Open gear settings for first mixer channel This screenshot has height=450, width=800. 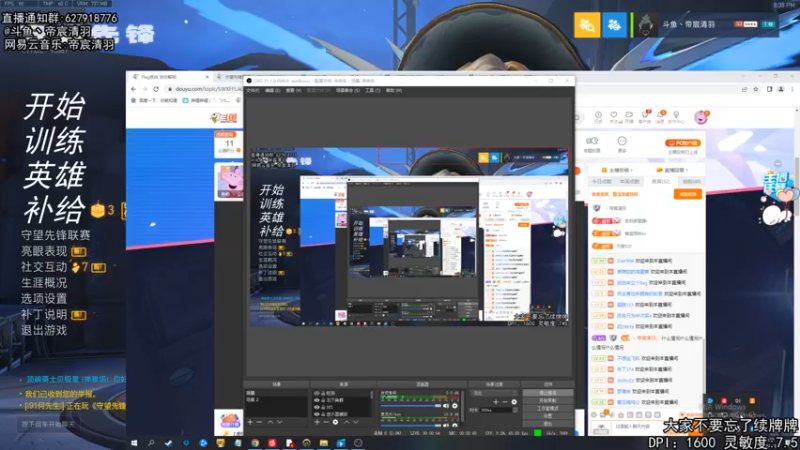point(455,406)
